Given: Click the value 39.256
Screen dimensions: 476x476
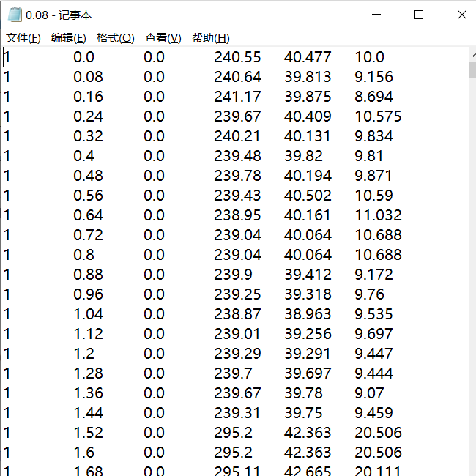Looking at the screenshot, I should pyautogui.click(x=308, y=334).
